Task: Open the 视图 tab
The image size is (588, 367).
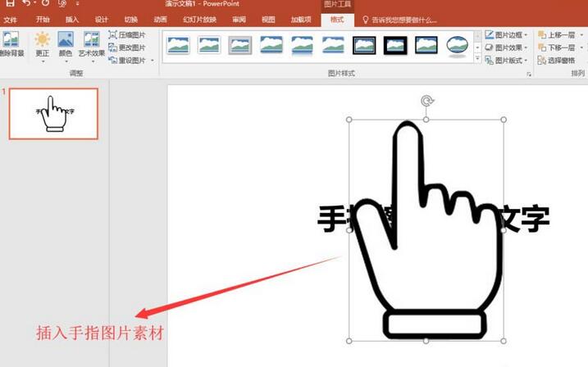Action: point(268,20)
